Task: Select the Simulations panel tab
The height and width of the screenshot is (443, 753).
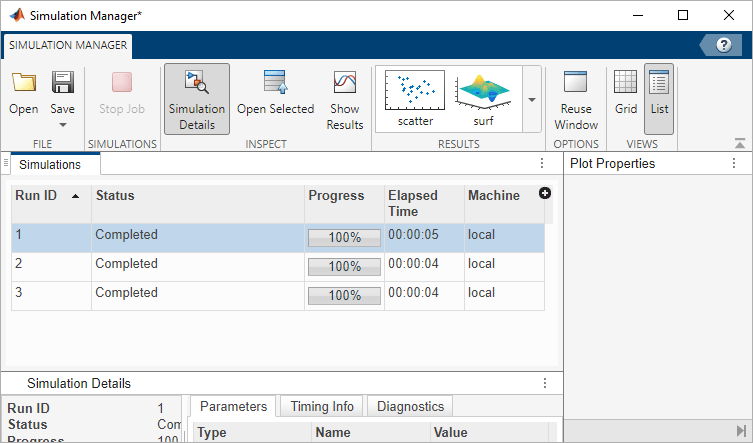Action: [50, 164]
